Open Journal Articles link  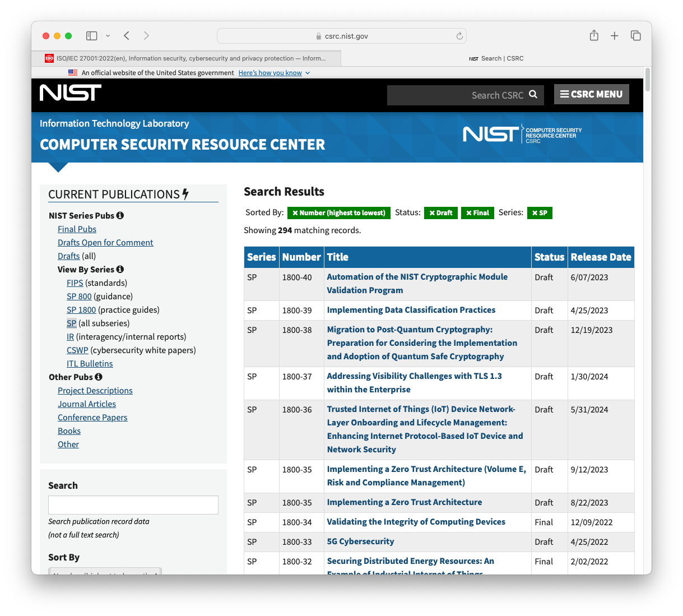pyautogui.click(x=87, y=404)
